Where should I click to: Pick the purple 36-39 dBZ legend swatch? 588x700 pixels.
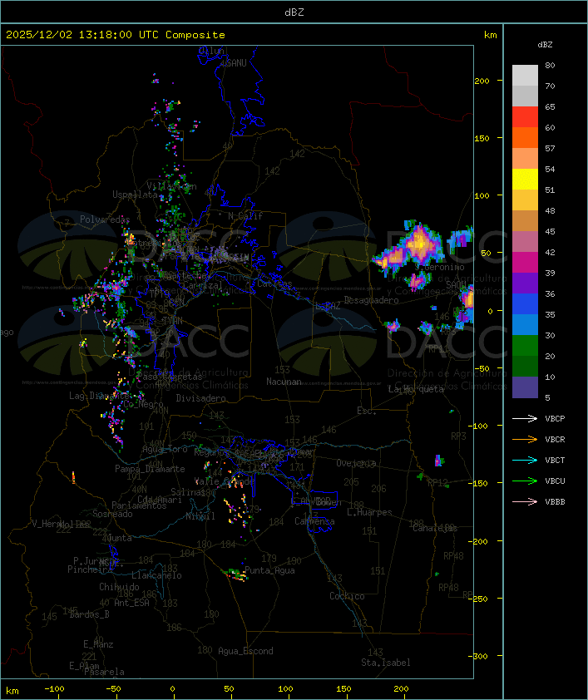[525, 283]
